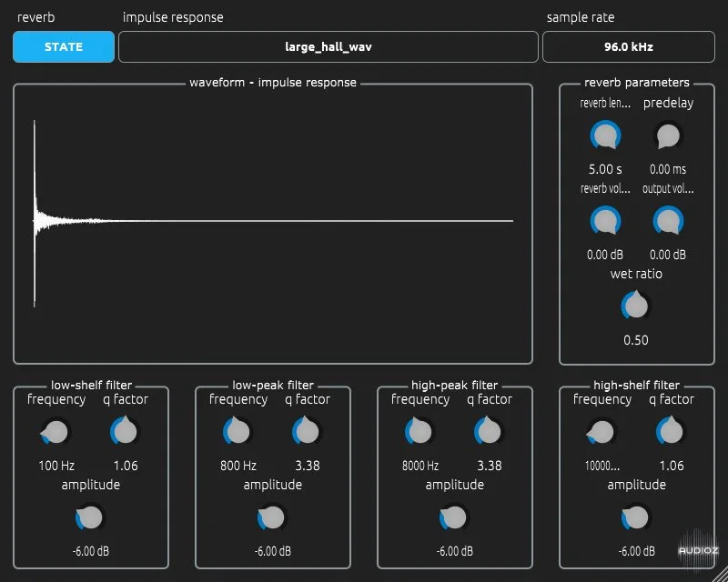Click the low-shelf filter amplitude knob
Image resolution: width=728 pixels, height=582 pixels.
pyautogui.click(x=90, y=517)
